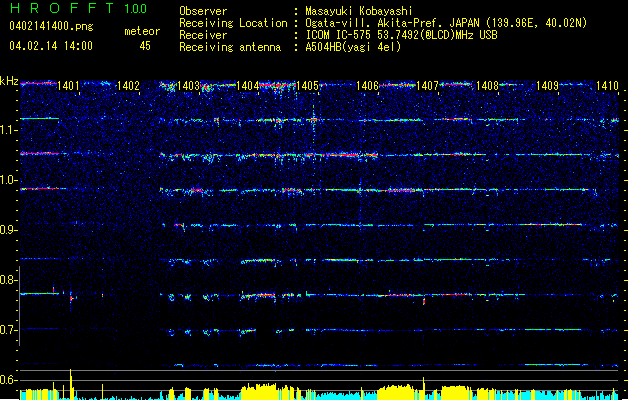Click the 'Receiver' field label

point(203,35)
